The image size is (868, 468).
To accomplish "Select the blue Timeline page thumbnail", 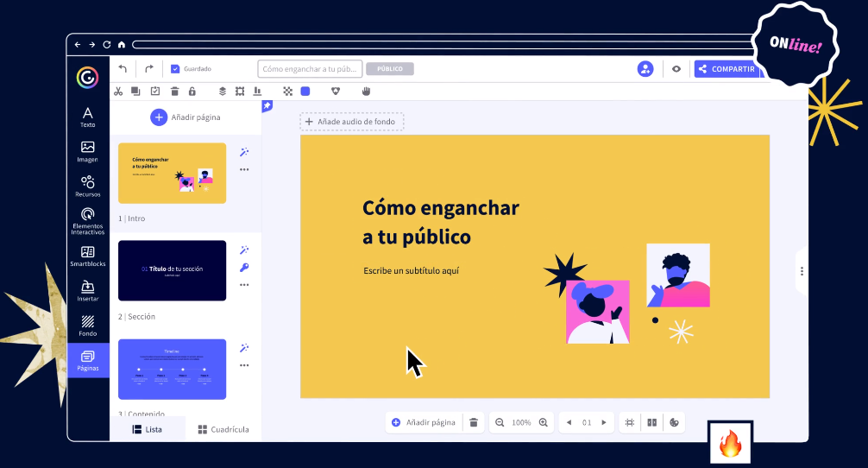I will 173,369.
